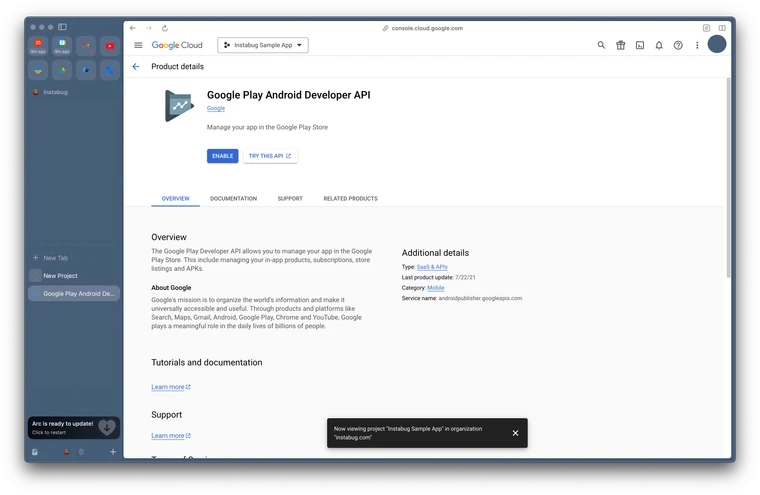Open the YouTube pinned favorite tile
The image size is (760, 495).
point(109,46)
